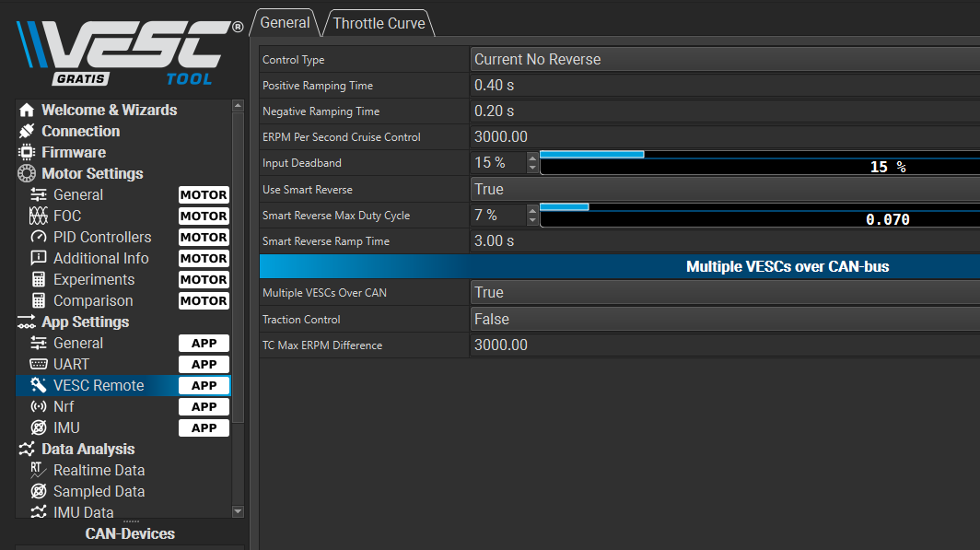Click the IMU app icon
Screen dimensions: 980x550
(38, 428)
